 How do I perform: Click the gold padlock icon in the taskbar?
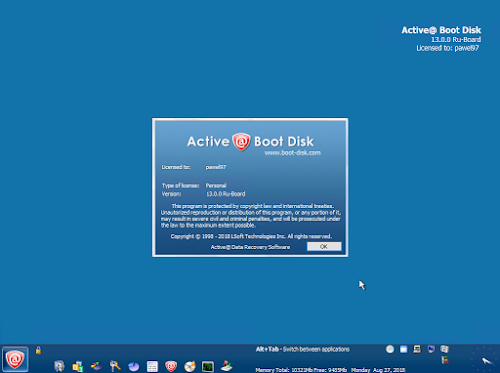(38, 350)
